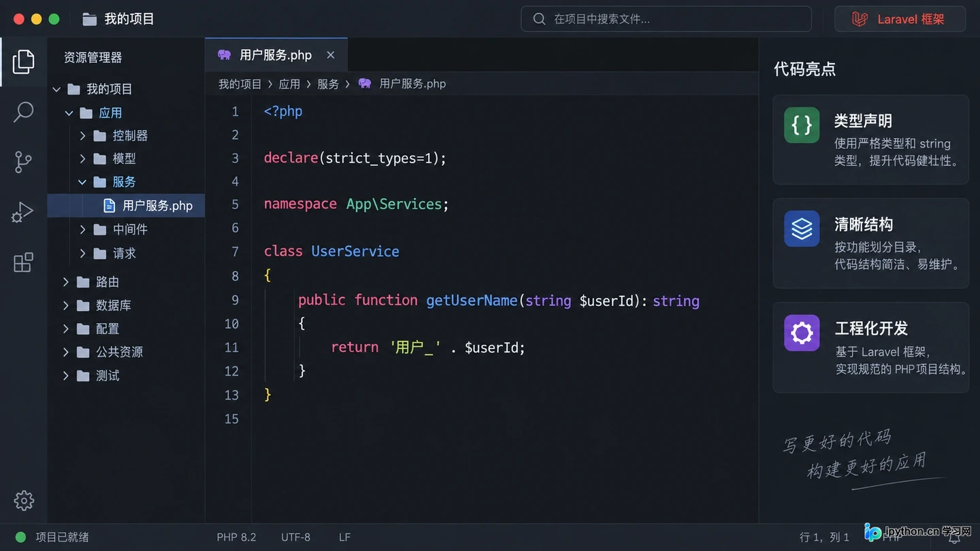The height and width of the screenshot is (551, 980).
Task: Click the 资源管理器 panel header
Action: click(93, 58)
